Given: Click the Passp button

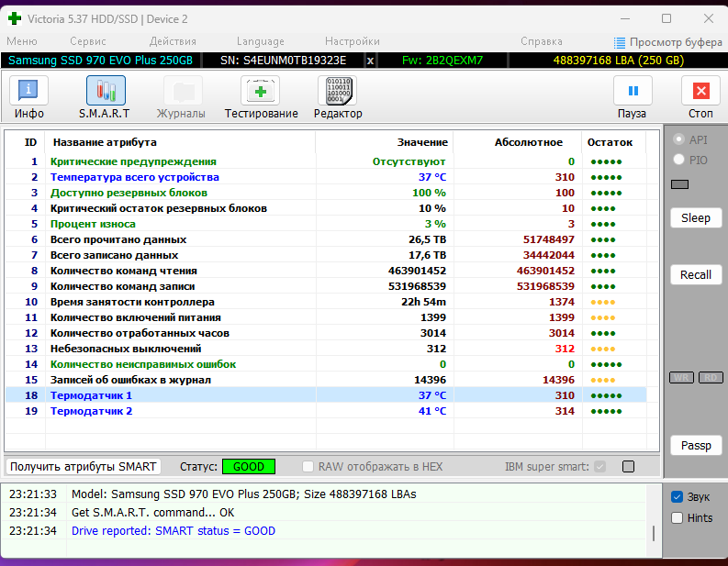Looking at the screenshot, I should (696, 446).
